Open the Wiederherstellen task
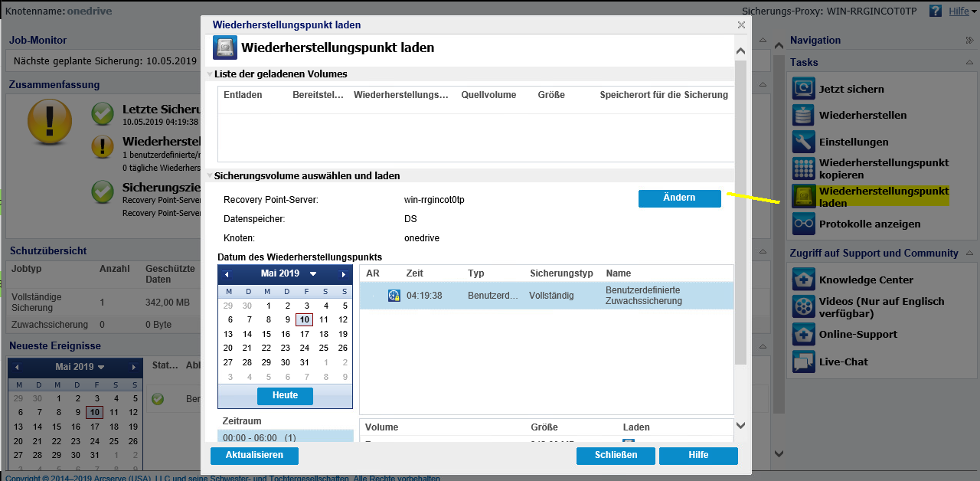 coord(863,116)
